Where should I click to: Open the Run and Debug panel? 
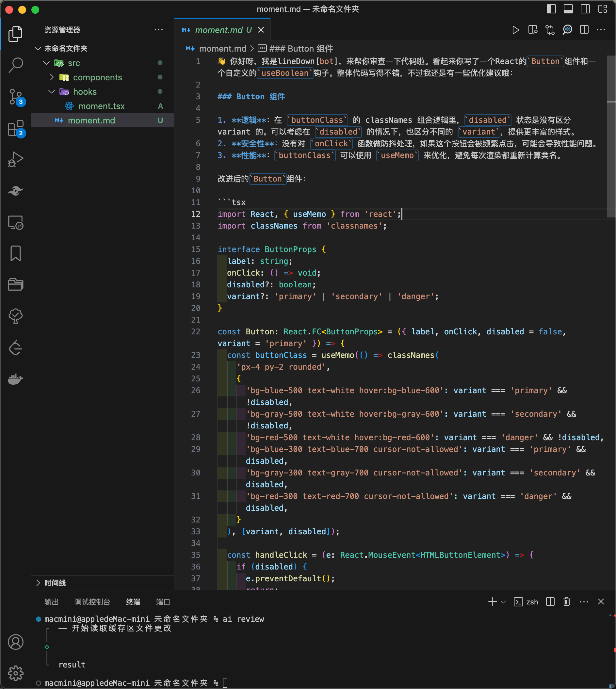click(x=15, y=159)
